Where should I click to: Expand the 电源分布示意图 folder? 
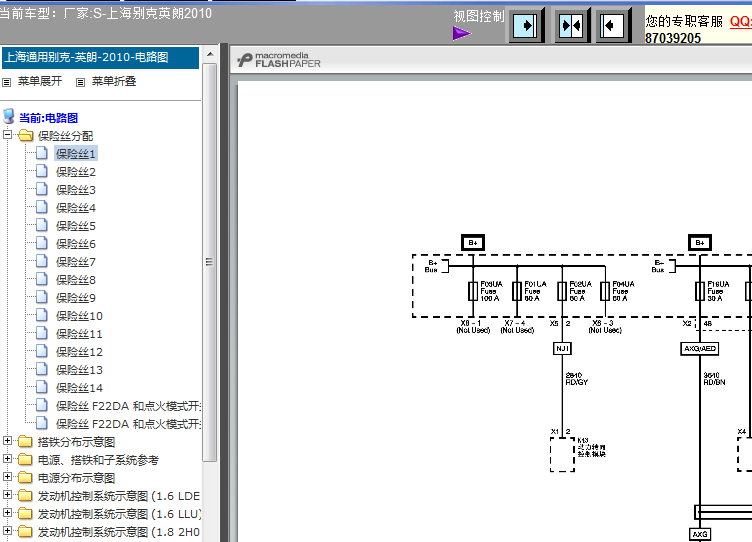(7, 477)
